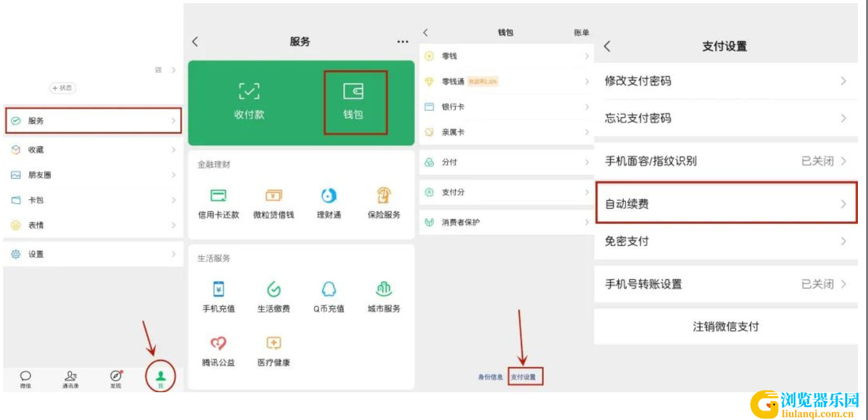Expand the chevron on the 银行卡 row
The width and height of the screenshot is (868, 420).
click(x=587, y=107)
